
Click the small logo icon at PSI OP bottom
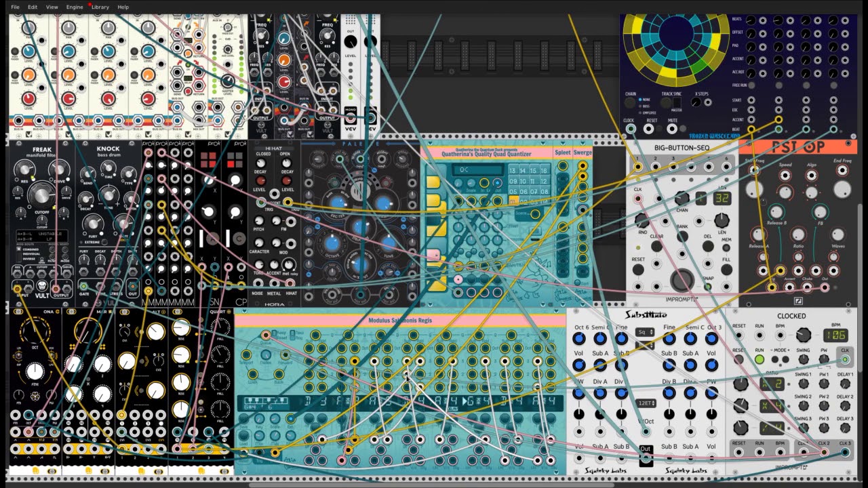click(x=798, y=300)
